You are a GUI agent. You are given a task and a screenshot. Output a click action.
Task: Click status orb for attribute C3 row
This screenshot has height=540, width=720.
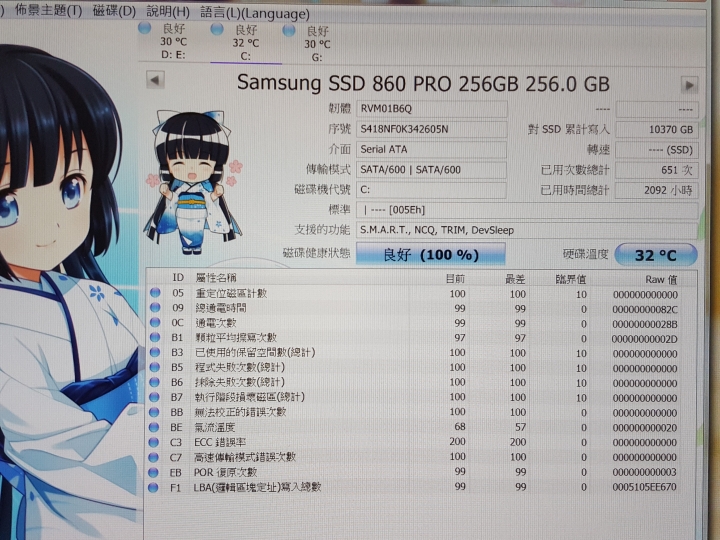tap(154, 442)
